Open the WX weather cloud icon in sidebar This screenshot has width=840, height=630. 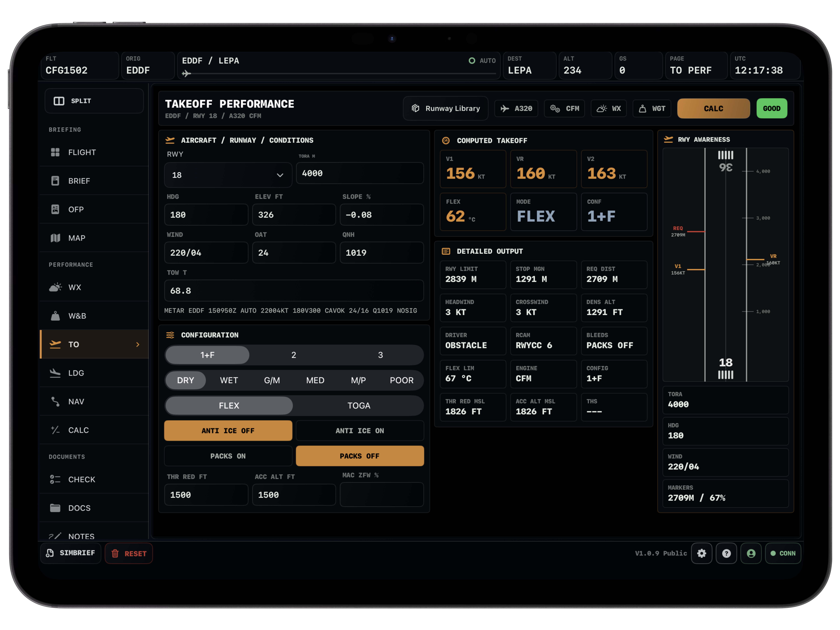pyautogui.click(x=55, y=287)
